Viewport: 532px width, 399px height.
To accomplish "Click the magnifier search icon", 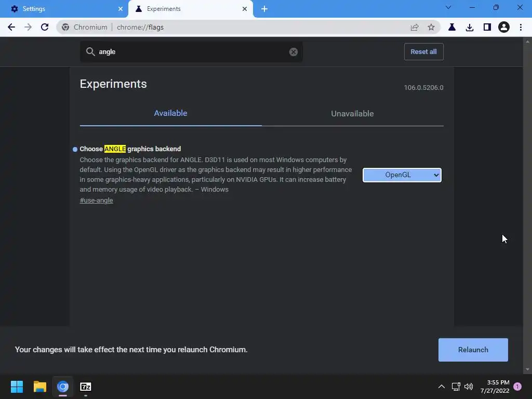I will (x=90, y=51).
